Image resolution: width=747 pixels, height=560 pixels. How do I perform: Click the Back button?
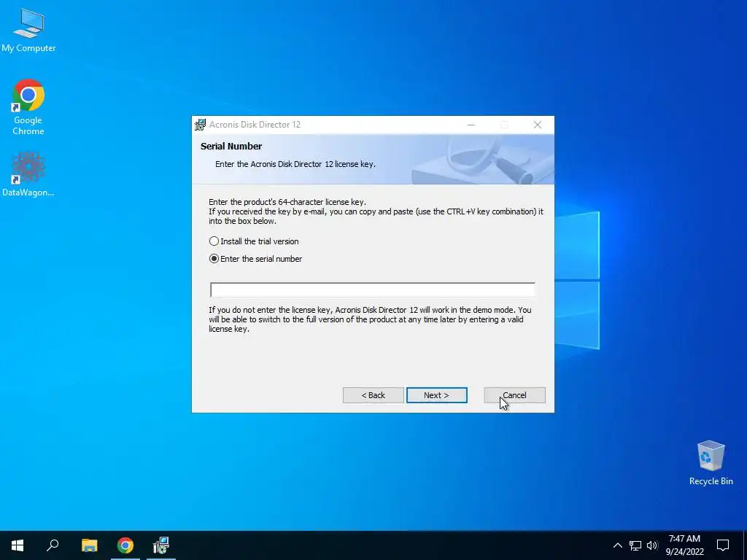pyautogui.click(x=373, y=395)
